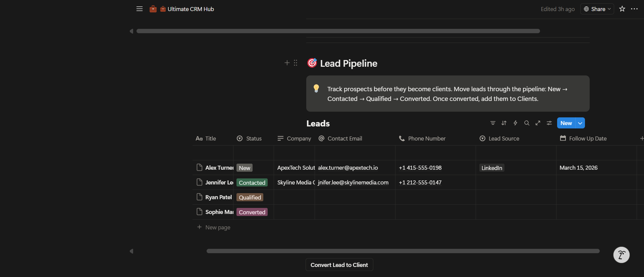
Task: Add a block with plus icon
Action: pyautogui.click(x=287, y=63)
